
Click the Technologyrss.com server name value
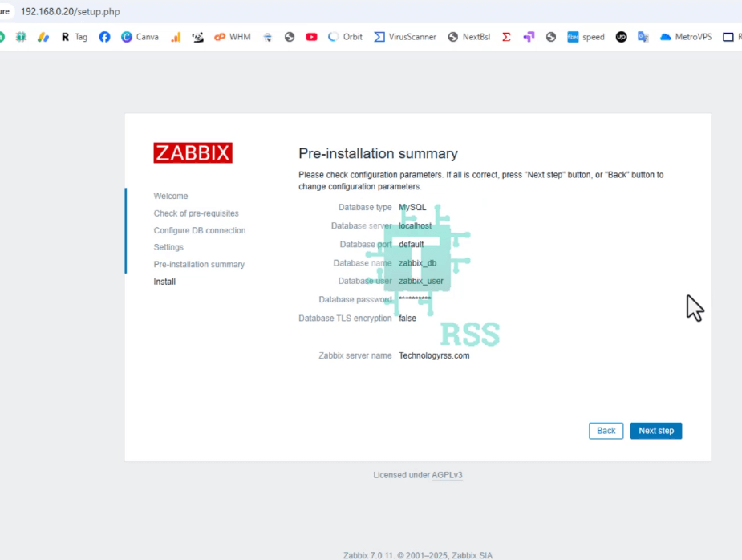(x=435, y=355)
